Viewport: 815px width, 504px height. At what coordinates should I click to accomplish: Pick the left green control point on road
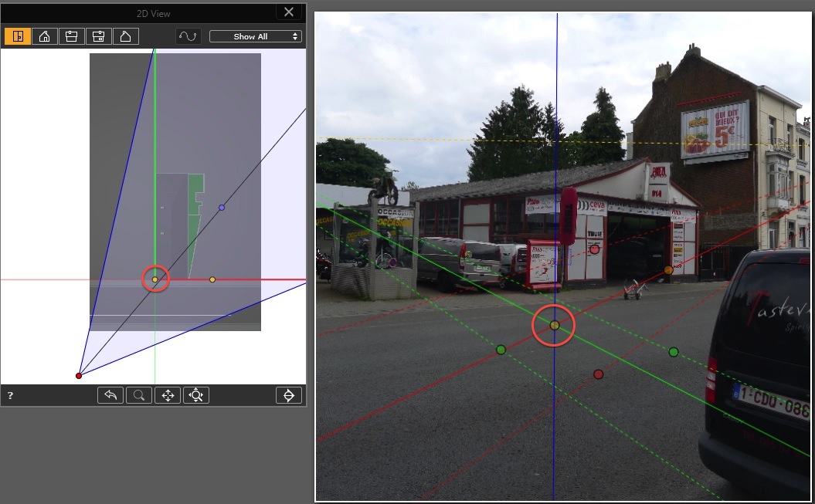coord(501,350)
